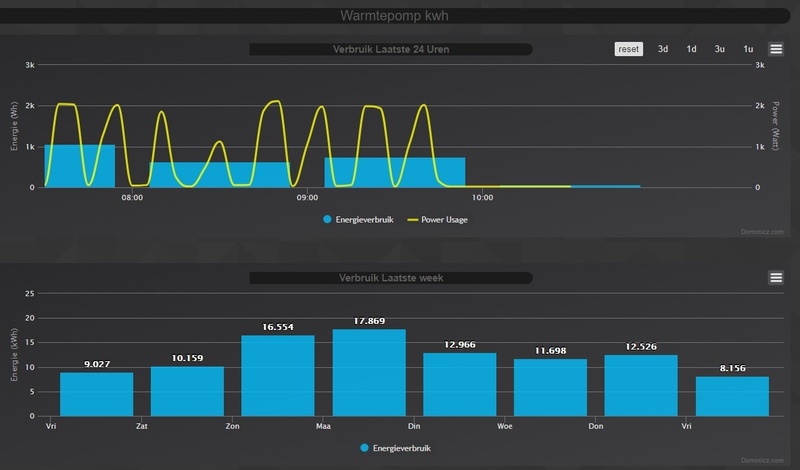Click the Din day axis label
The height and width of the screenshot is (470, 800).
click(414, 426)
